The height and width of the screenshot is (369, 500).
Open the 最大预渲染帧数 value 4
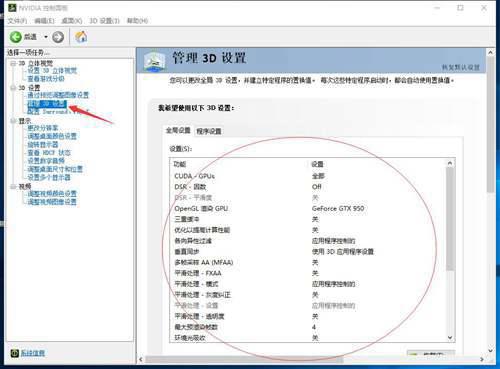314,327
